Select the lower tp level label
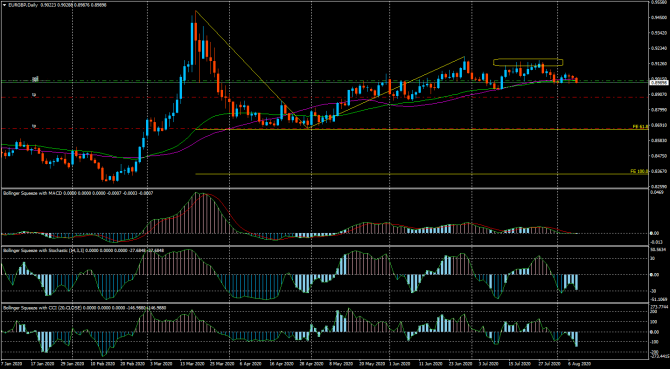Viewport: 670px width, 369px height. [35, 127]
